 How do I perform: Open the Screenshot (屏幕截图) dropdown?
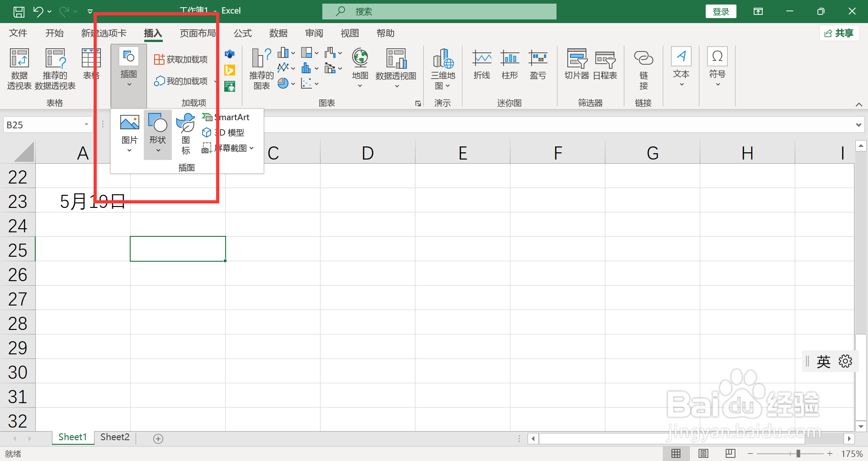click(x=228, y=148)
